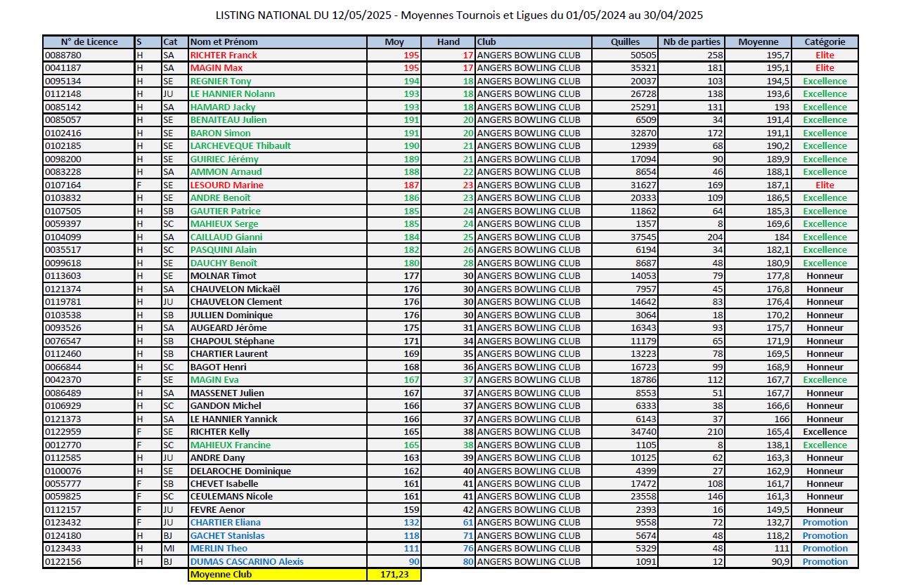This screenshot has width=904, height=588.
Task: Click FEVRE Aenor name cell
Action: pyautogui.click(x=278, y=509)
